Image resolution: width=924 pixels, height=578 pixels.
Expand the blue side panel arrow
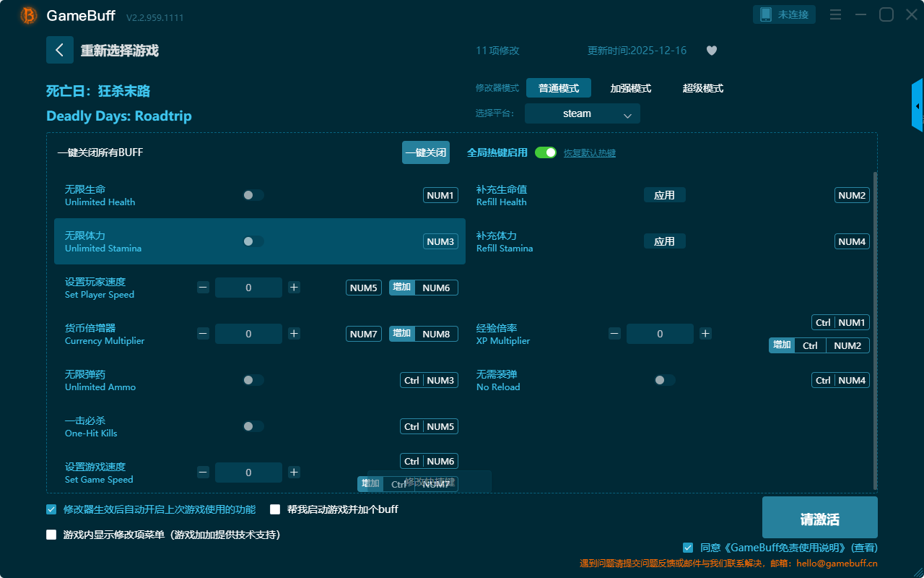coord(917,106)
